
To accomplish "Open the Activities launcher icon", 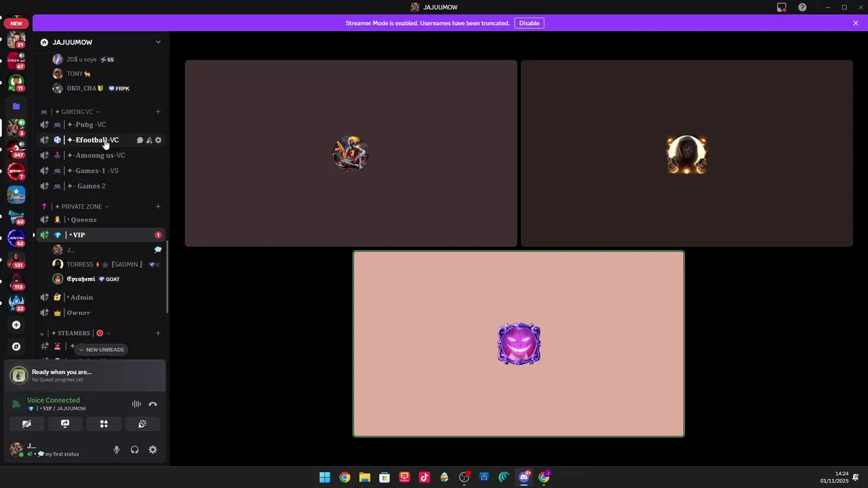I will point(104,424).
